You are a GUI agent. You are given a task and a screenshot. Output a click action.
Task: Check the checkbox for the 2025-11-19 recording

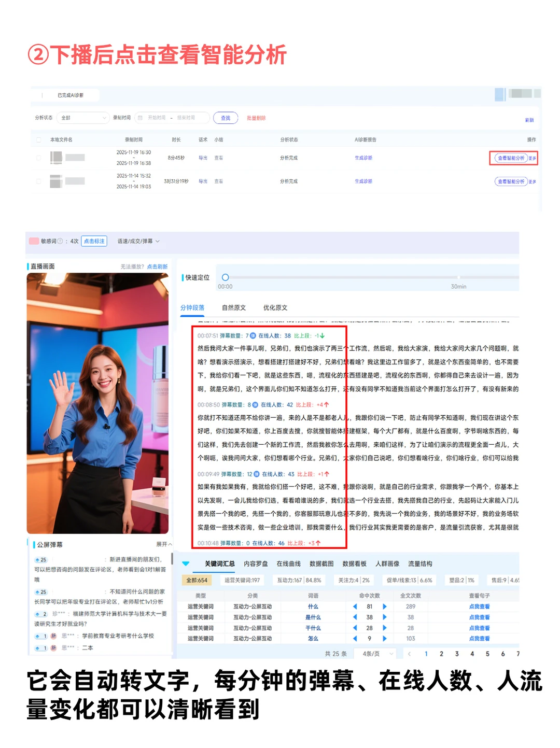(39, 157)
